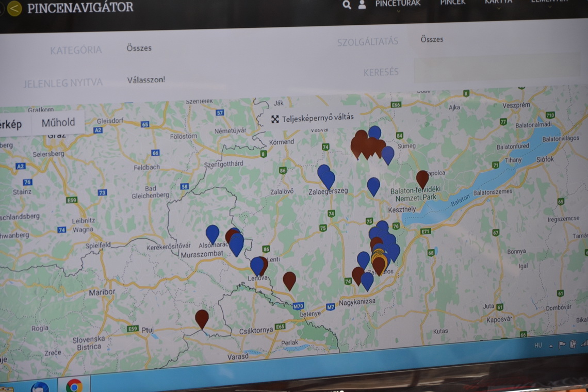Select the blue marker near Zalaegerszeg

pyautogui.click(x=325, y=176)
